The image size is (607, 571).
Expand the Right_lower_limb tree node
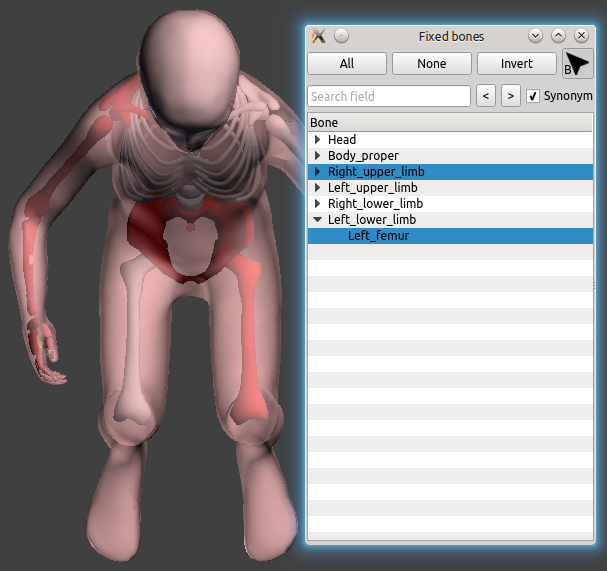pos(317,204)
